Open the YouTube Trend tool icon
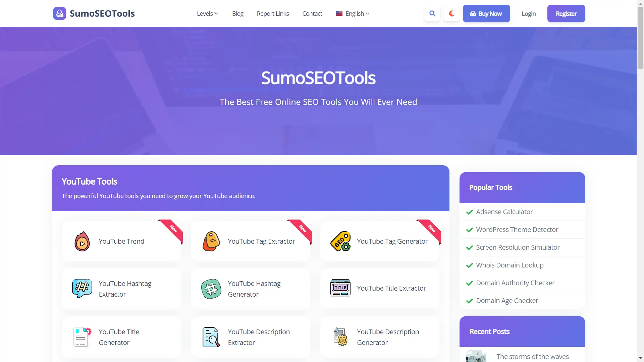 point(82,241)
